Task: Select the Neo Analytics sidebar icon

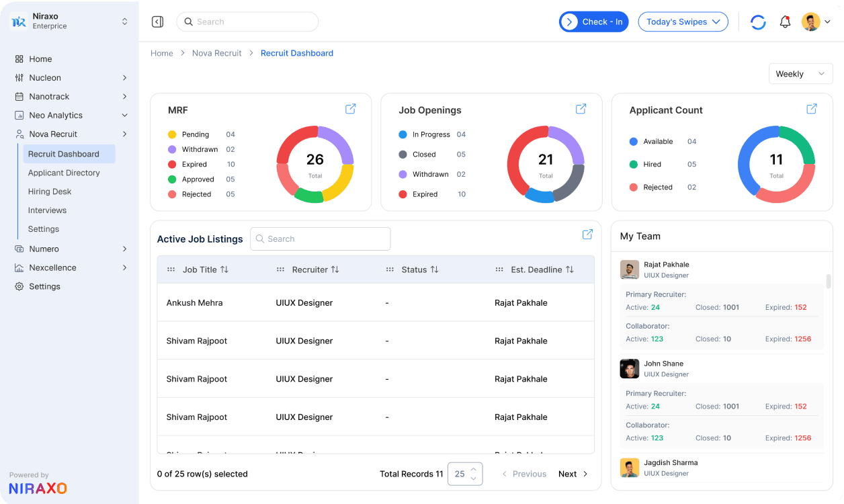Action: click(x=18, y=115)
